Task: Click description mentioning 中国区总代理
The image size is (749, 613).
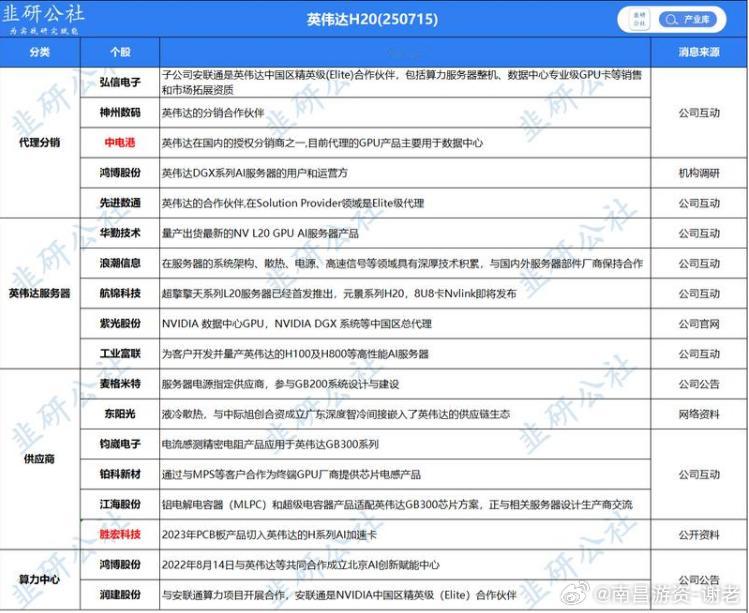Action: pyautogui.click(x=297, y=323)
